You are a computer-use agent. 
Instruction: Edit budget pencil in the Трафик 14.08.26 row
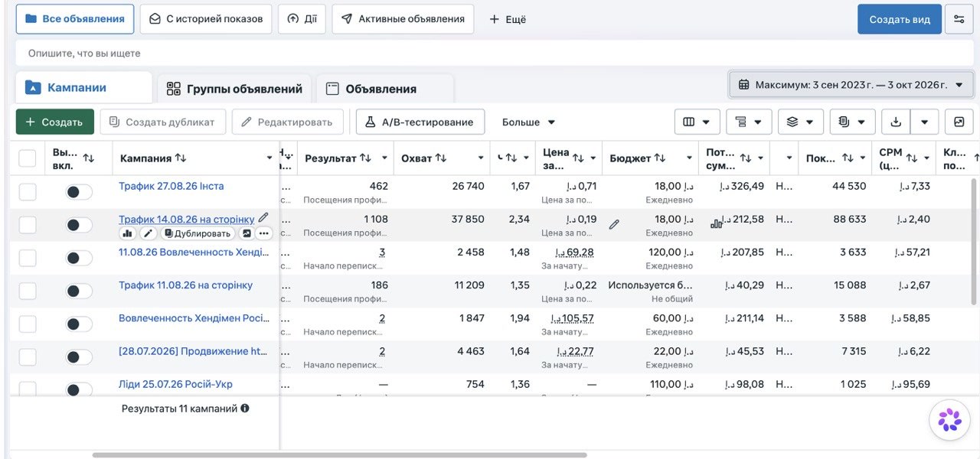click(x=614, y=225)
